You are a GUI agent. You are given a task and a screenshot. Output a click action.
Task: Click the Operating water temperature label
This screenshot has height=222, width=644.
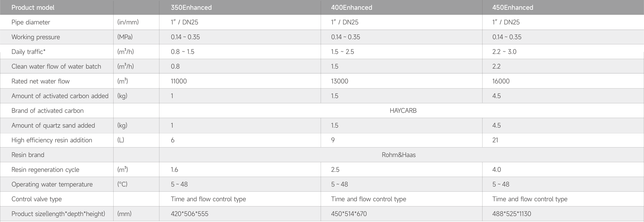tap(52, 184)
